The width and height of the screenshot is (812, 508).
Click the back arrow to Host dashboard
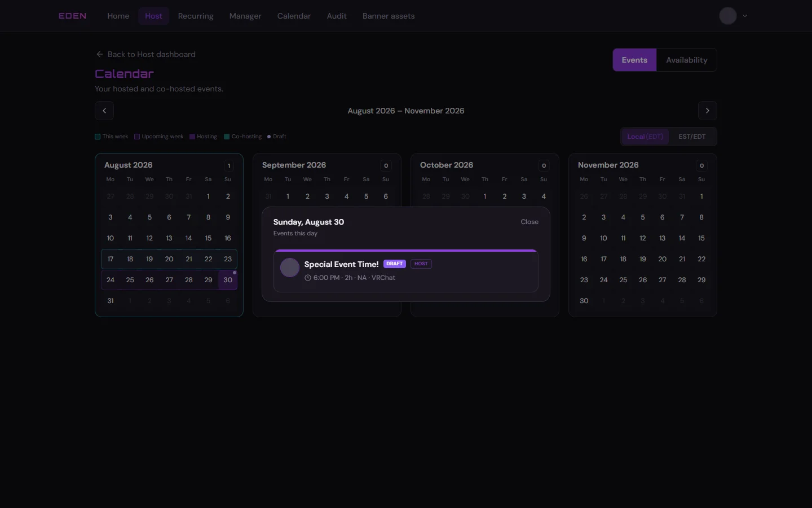[x=100, y=54]
